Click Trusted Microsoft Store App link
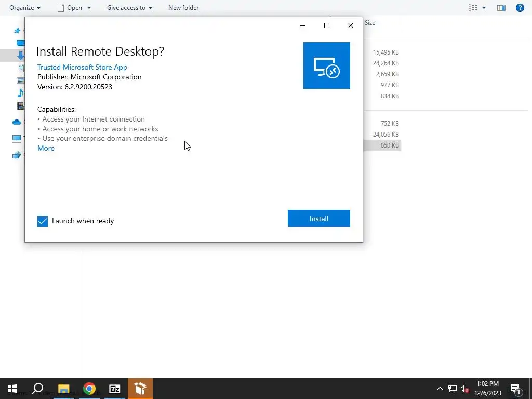 [82, 67]
